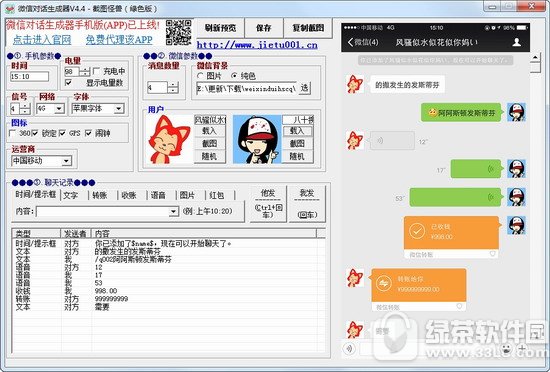
Task: Open the http://www.jietu001.cn link
Action: click(257, 45)
